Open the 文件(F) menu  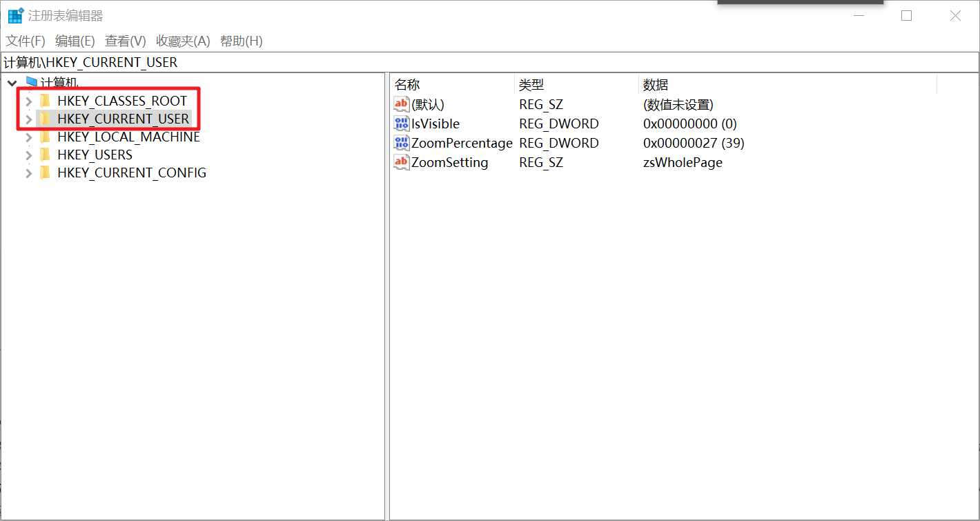tap(26, 41)
